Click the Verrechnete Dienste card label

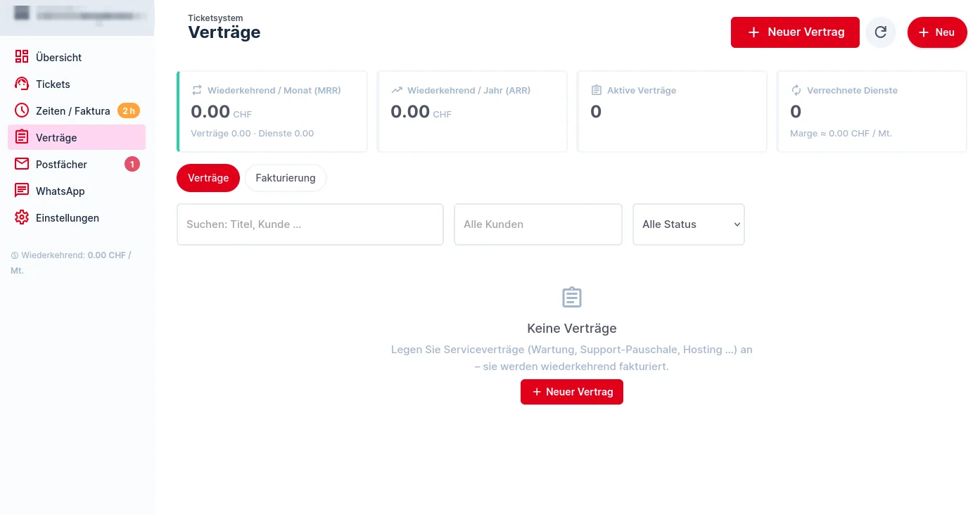tap(853, 90)
